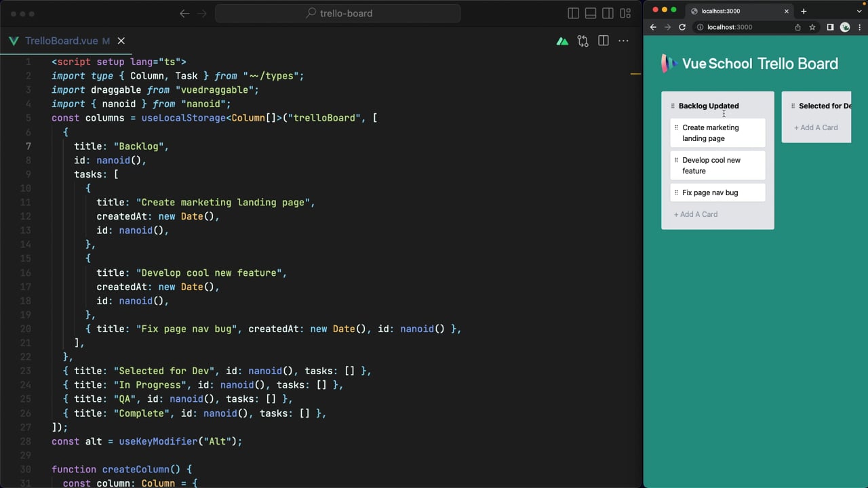Viewport: 868px width, 488px height.
Task: View site information icon in address bar
Action: pyautogui.click(x=701, y=27)
